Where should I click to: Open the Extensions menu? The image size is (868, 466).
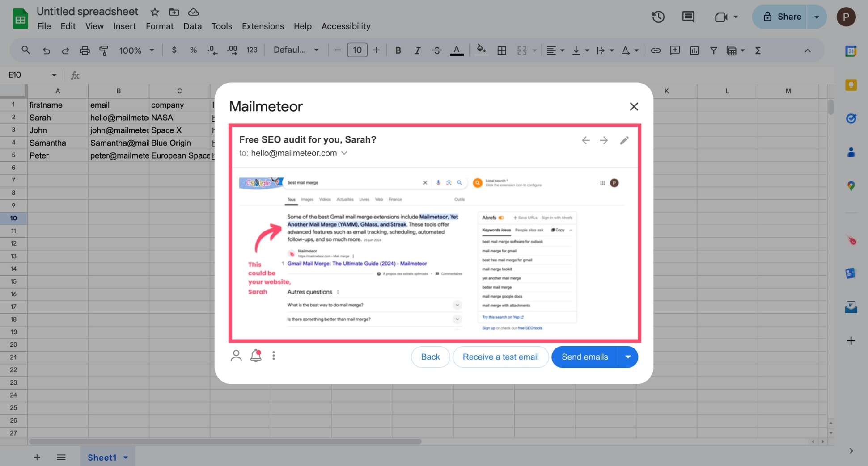click(263, 26)
